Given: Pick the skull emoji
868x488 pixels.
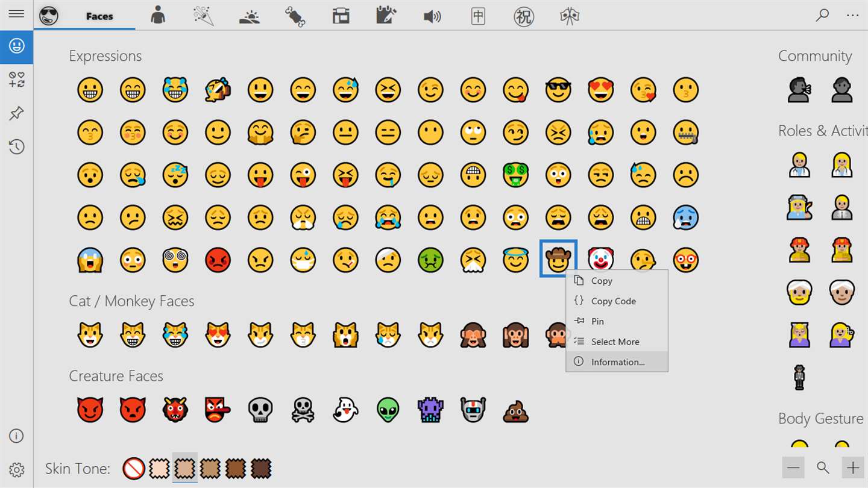Looking at the screenshot, I should pos(260,410).
